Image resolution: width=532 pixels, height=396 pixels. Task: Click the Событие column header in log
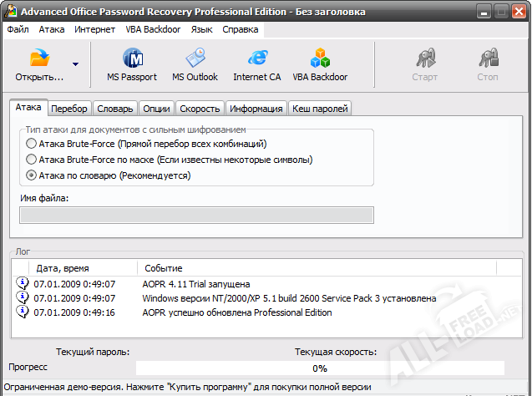coord(164,268)
